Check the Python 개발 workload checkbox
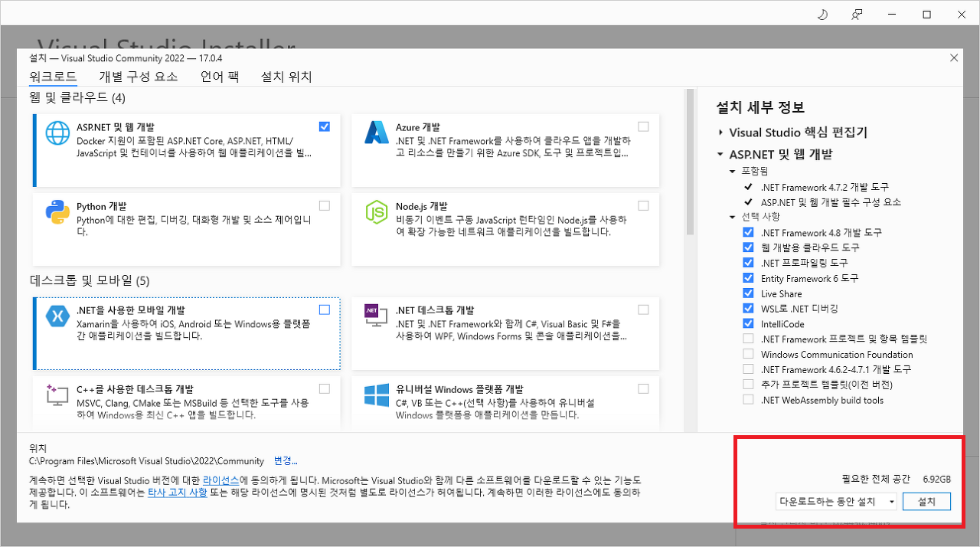The width and height of the screenshot is (980, 547). click(325, 205)
